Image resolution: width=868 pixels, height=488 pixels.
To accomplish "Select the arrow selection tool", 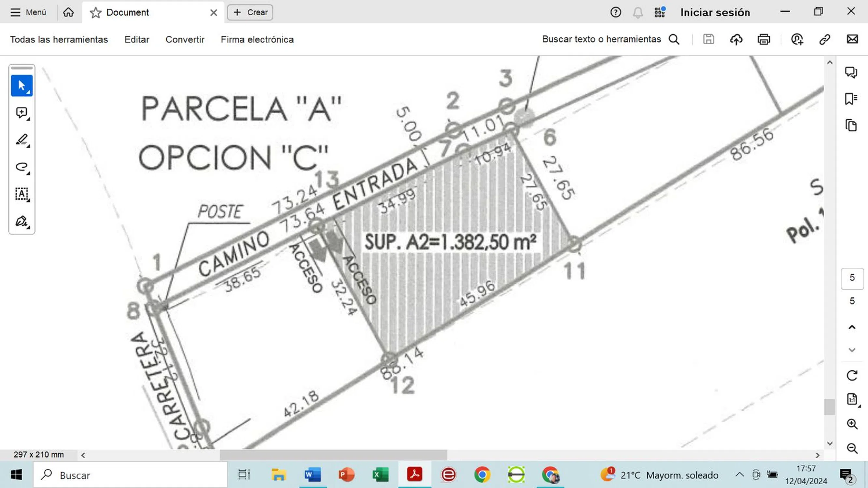I will coord(21,86).
